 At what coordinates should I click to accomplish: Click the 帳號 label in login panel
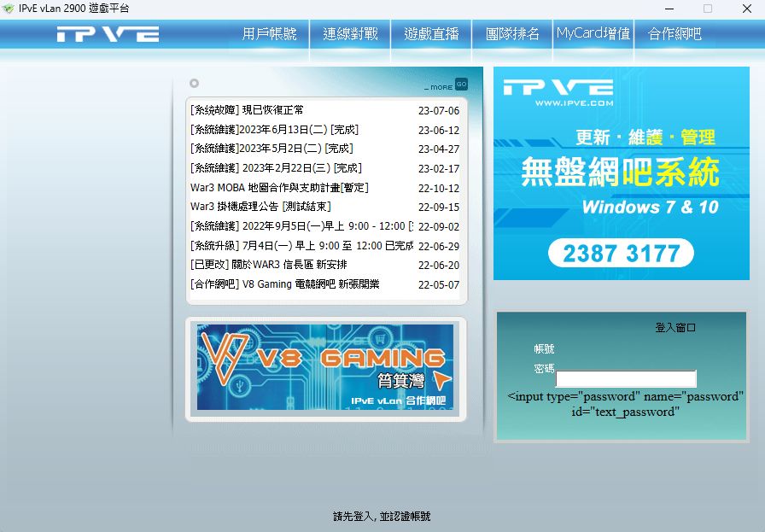click(544, 349)
